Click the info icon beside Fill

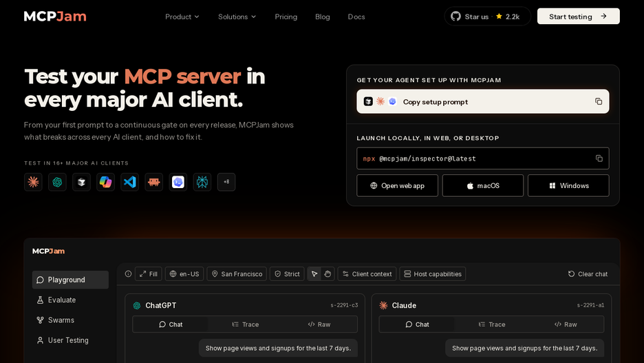click(x=128, y=273)
